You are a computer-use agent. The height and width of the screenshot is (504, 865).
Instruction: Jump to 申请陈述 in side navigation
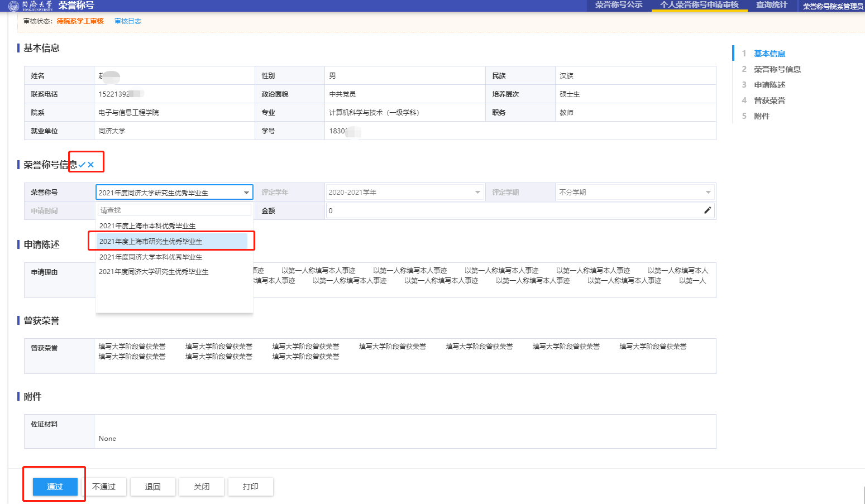[770, 85]
